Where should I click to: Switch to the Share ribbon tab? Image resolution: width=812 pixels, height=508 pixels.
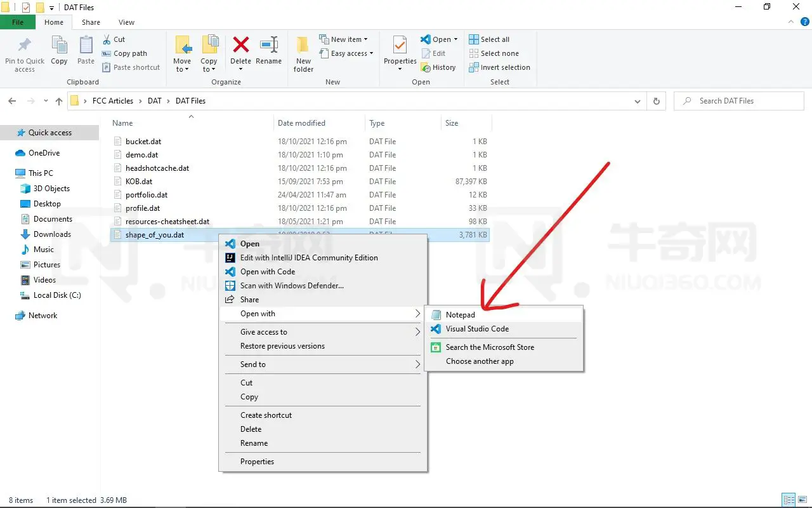pyautogui.click(x=91, y=22)
